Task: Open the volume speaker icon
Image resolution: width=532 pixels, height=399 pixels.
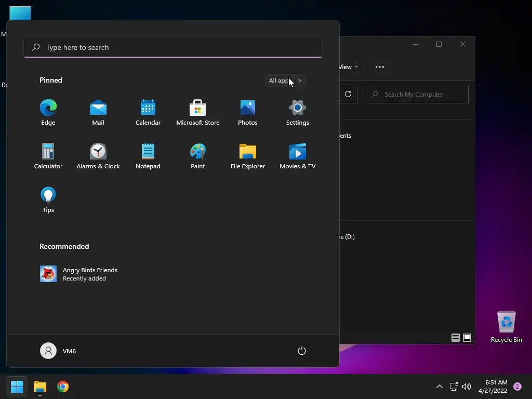Action: click(x=467, y=387)
